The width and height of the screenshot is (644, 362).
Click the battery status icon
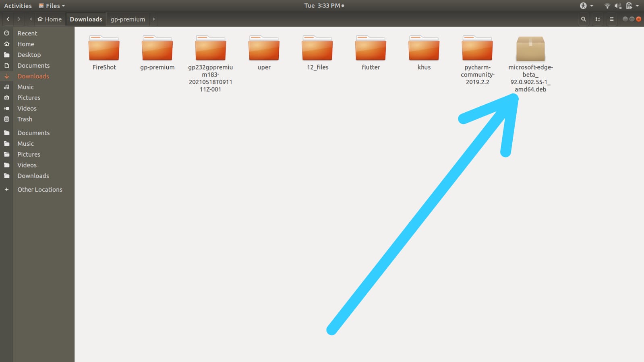coord(629,6)
